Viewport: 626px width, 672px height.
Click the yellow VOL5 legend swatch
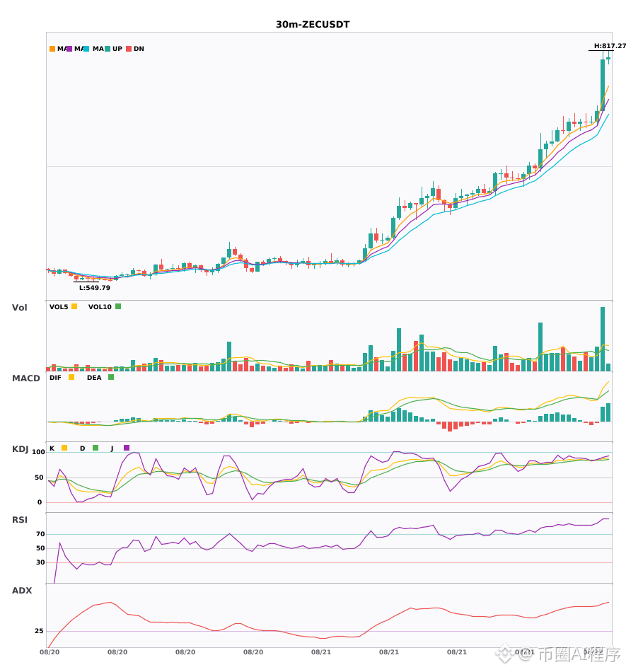74,306
